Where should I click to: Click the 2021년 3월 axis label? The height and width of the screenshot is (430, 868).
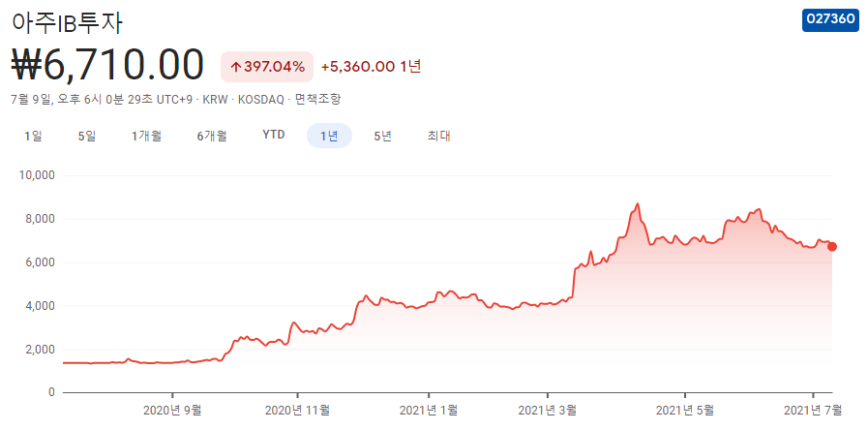548,411
